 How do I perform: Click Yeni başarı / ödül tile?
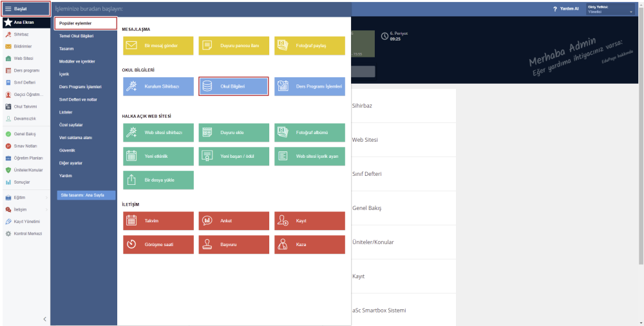pos(234,156)
